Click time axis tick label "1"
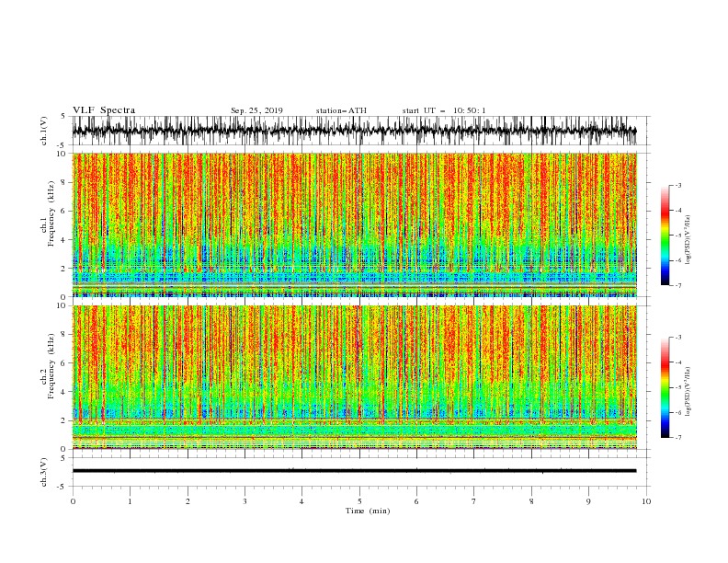This screenshot has width=728, height=563. coord(130,501)
